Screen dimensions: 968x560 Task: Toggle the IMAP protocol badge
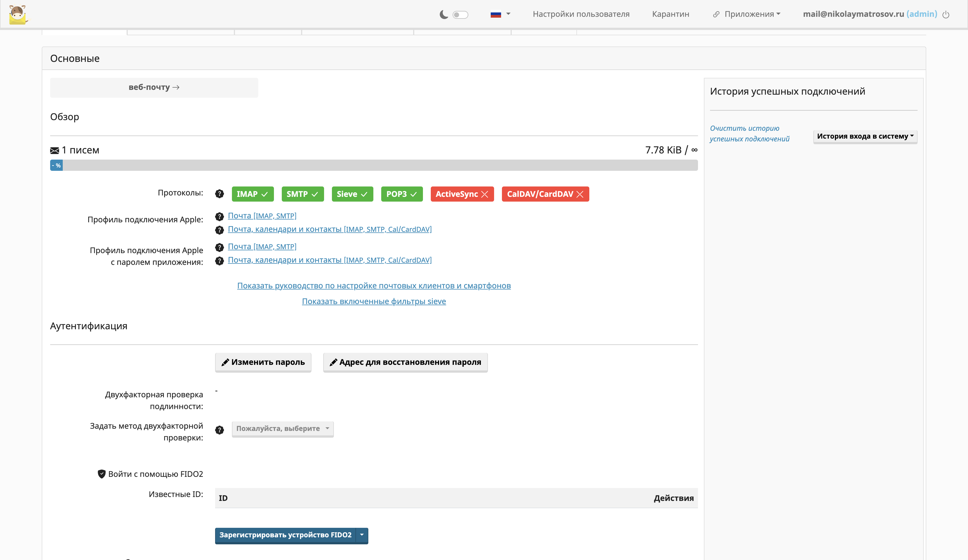[252, 194]
